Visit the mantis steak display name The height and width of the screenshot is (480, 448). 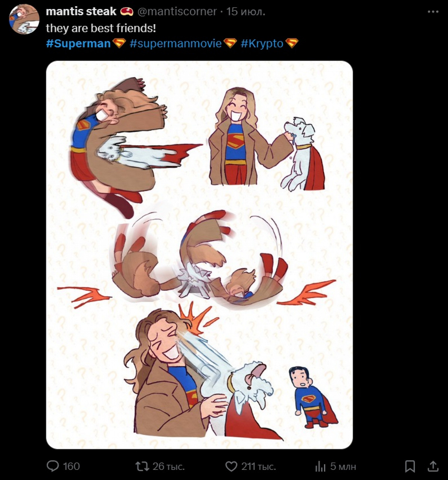click(x=81, y=11)
